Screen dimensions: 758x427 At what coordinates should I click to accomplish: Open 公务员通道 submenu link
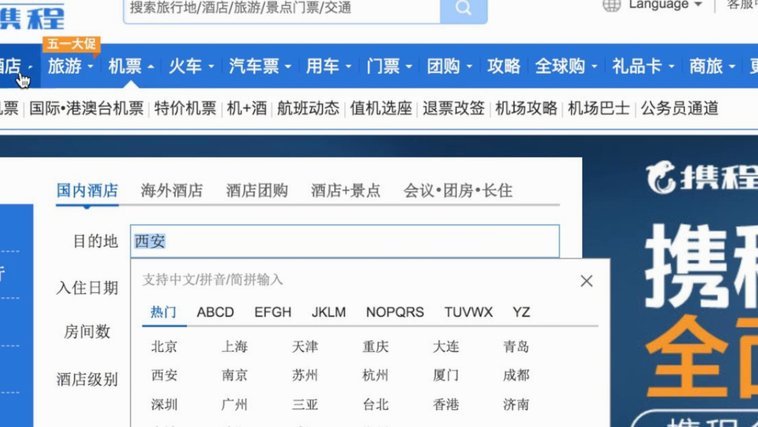point(679,108)
